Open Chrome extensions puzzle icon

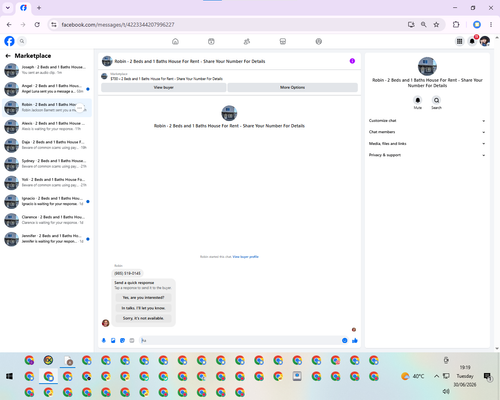click(456, 25)
